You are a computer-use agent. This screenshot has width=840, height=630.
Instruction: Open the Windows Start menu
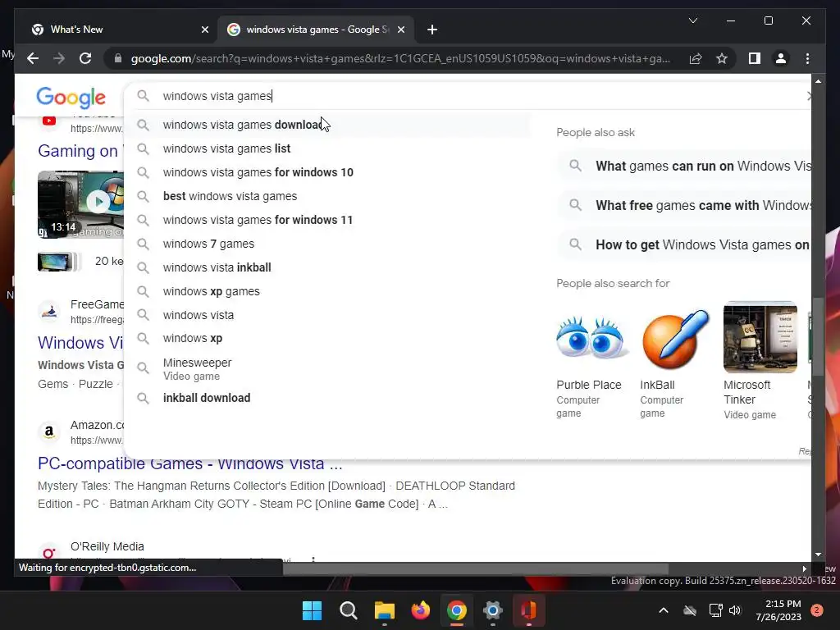pyautogui.click(x=312, y=610)
